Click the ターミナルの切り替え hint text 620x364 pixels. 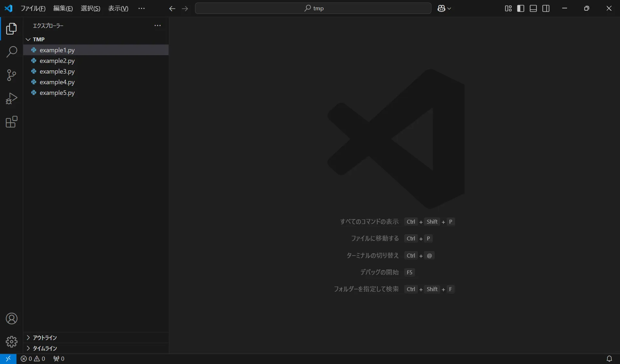372,256
